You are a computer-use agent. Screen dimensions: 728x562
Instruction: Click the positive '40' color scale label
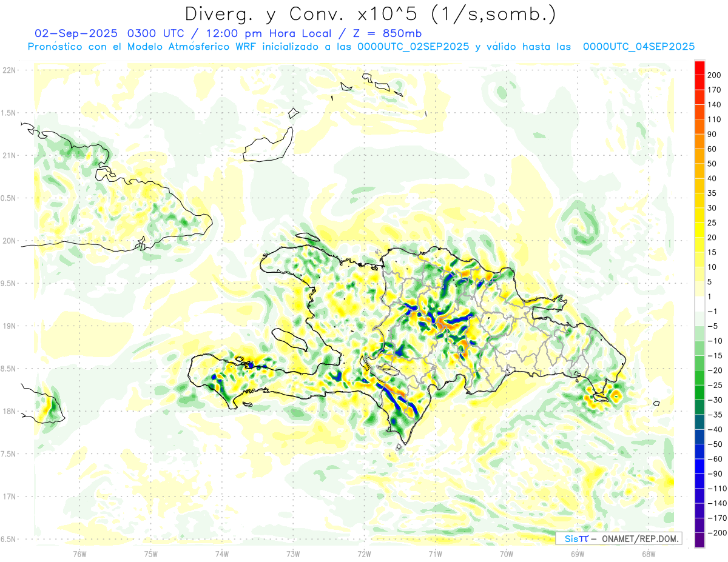(x=712, y=179)
